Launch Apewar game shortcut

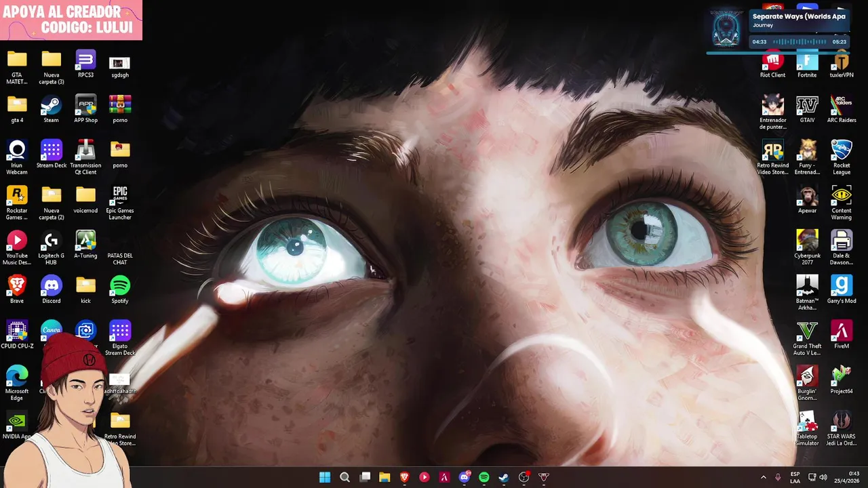click(807, 200)
